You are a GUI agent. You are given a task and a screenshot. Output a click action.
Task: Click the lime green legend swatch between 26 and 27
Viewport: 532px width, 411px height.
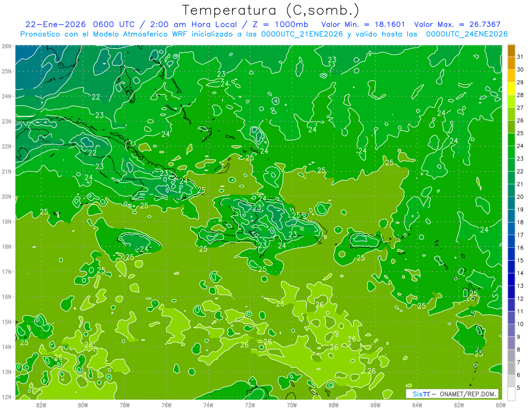511,114
